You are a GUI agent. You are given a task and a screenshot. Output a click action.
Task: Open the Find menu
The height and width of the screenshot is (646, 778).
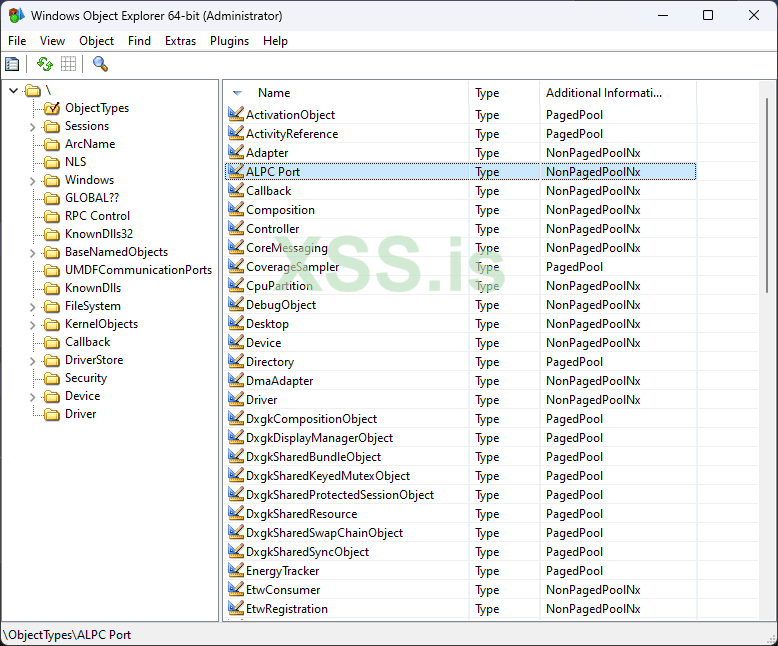tap(139, 41)
